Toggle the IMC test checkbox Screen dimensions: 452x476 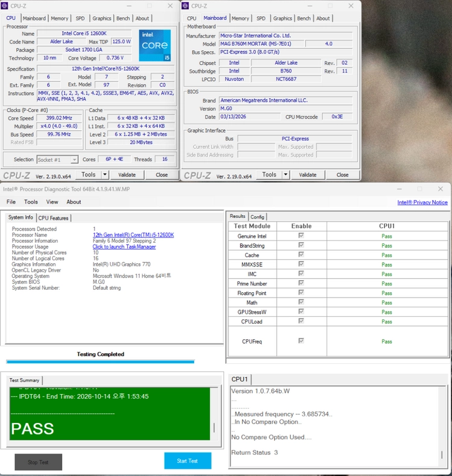[x=301, y=274]
